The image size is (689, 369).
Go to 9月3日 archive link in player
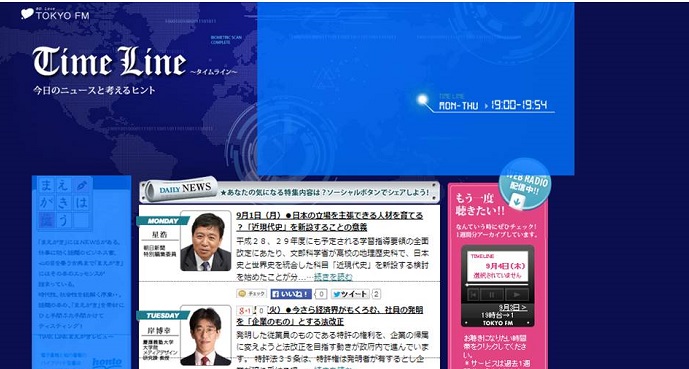[x=513, y=307]
